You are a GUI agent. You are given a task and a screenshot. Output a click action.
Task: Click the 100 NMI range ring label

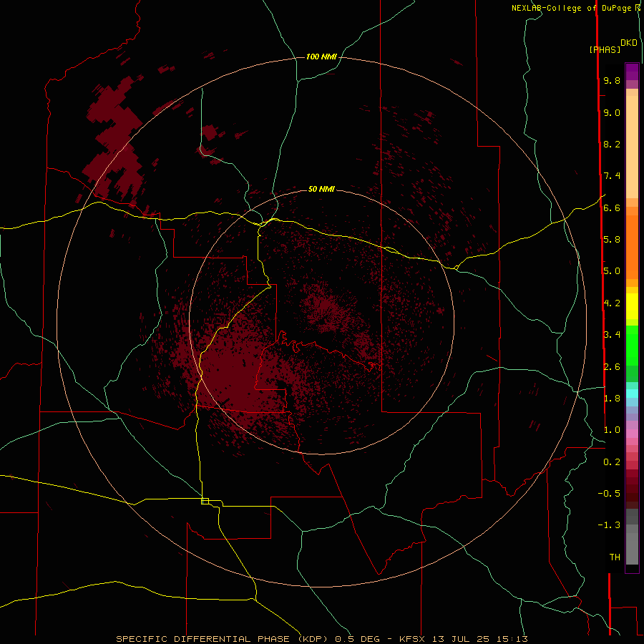click(321, 57)
